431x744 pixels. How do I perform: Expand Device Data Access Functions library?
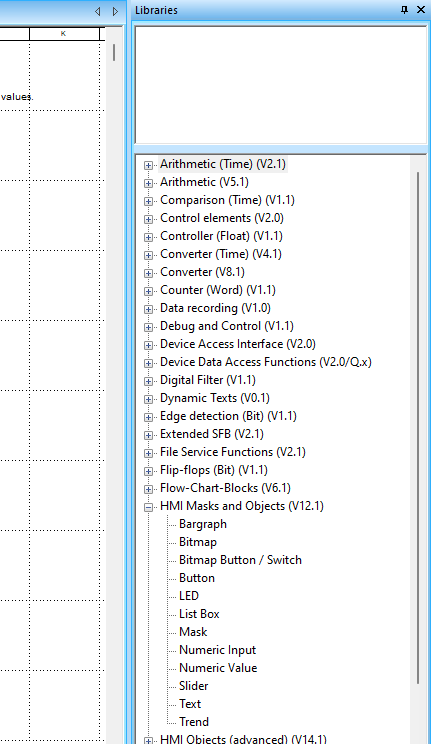pos(148,363)
